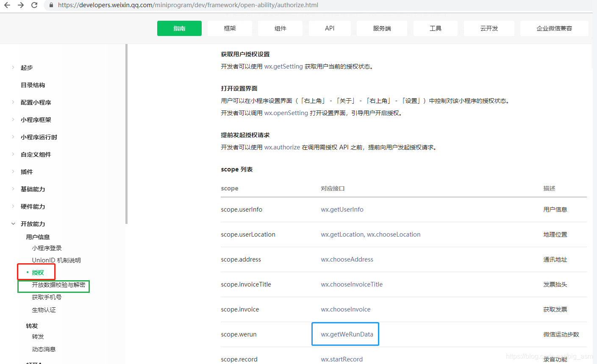Select 小程序登录 in sidebar
The height and width of the screenshot is (364, 597).
tap(47, 248)
